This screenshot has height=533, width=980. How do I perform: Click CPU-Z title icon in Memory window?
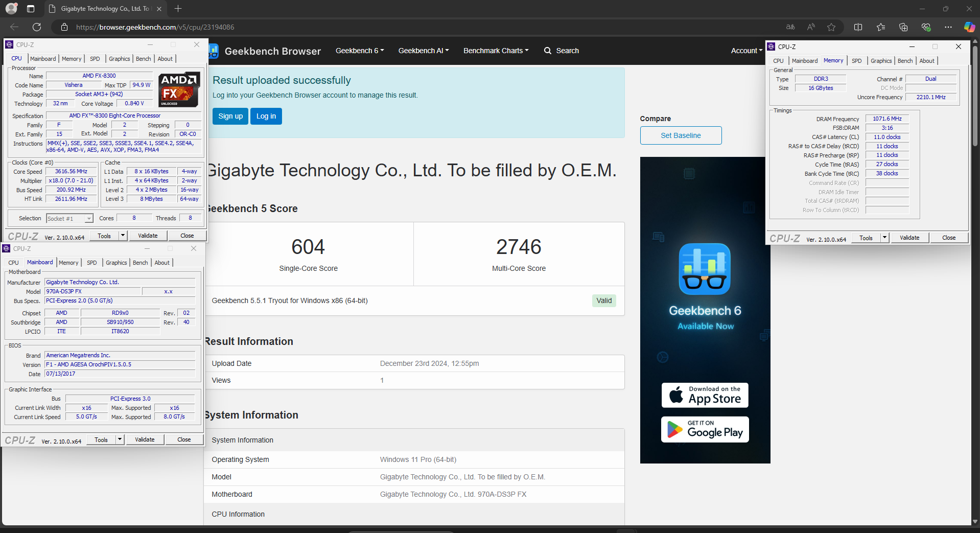point(771,47)
